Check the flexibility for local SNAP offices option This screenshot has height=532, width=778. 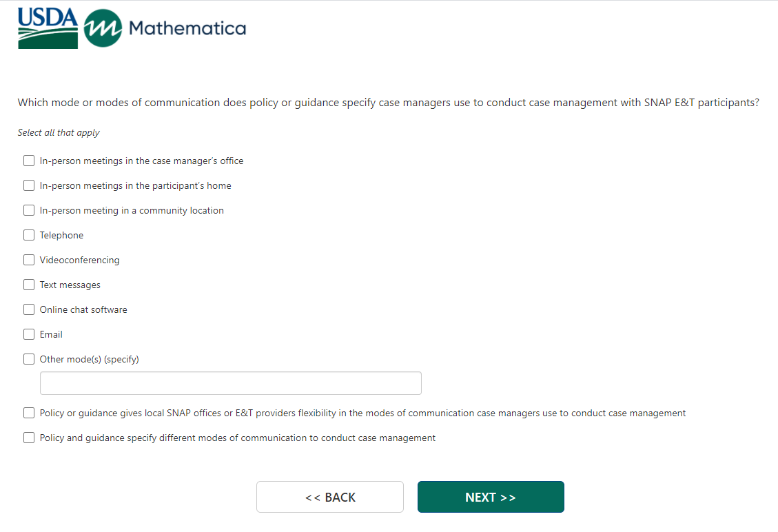[x=29, y=413]
